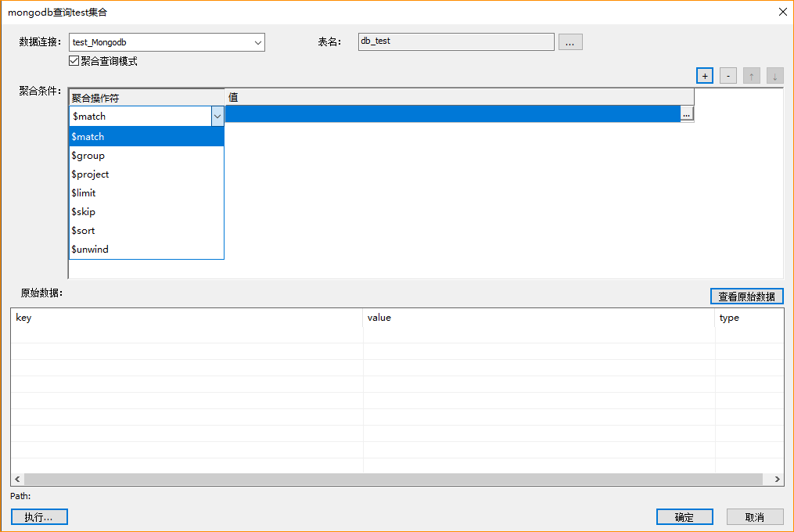Open value editor ellipsis in condition row

click(x=686, y=114)
